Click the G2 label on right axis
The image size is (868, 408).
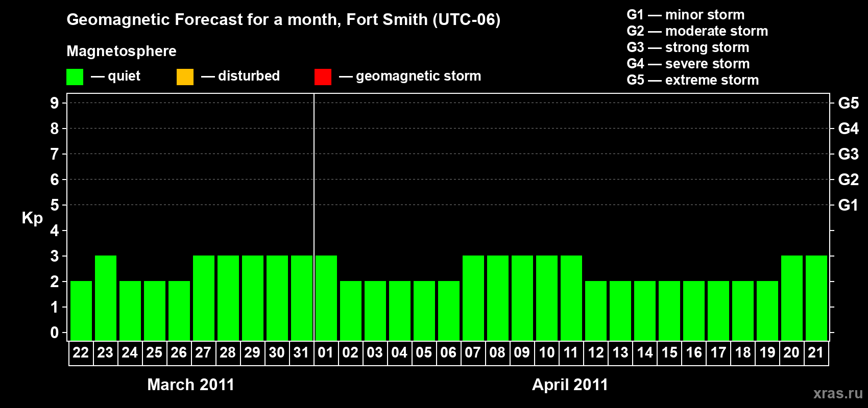(849, 180)
